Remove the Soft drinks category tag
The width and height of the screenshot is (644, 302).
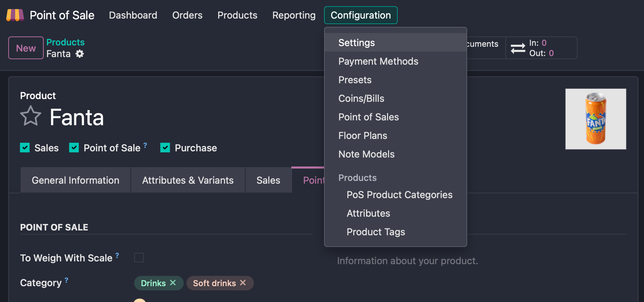243,283
